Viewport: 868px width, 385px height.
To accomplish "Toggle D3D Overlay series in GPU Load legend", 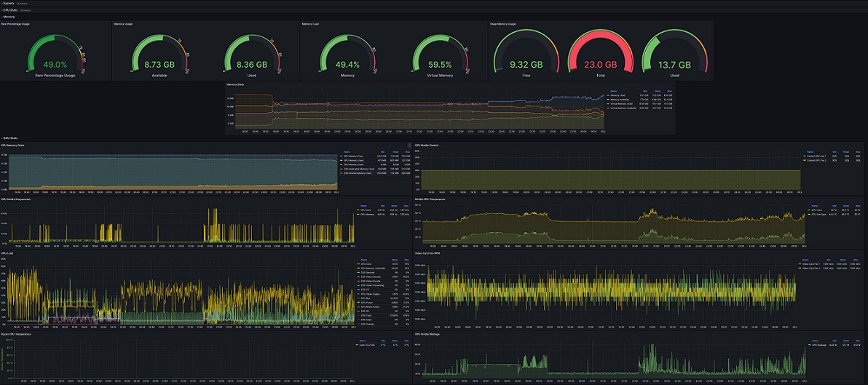I will [368, 324].
